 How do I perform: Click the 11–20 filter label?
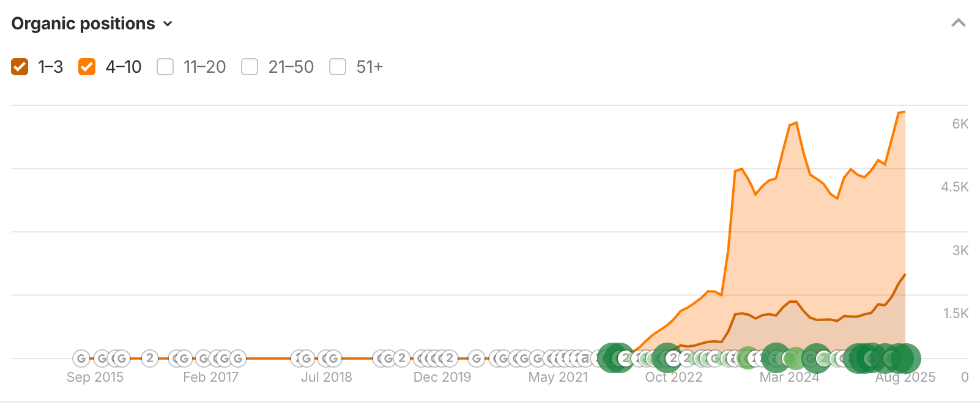[204, 67]
